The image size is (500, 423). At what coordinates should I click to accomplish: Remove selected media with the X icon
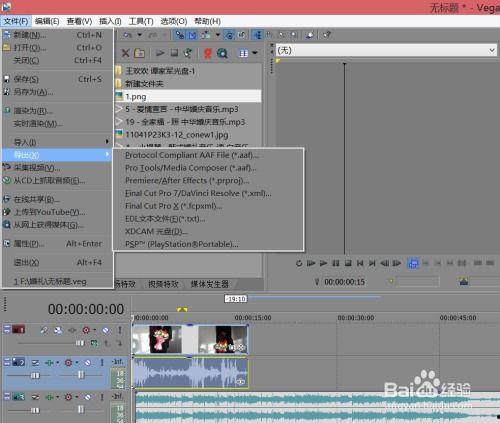click(x=125, y=53)
